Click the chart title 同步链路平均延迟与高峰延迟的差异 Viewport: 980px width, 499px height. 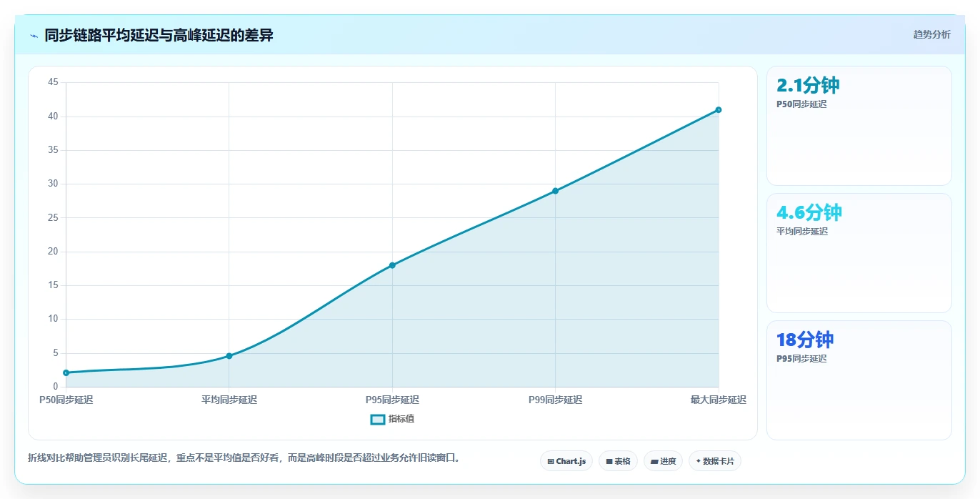click(x=159, y=35)
